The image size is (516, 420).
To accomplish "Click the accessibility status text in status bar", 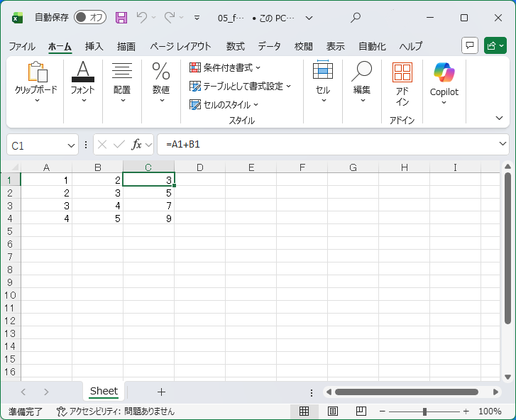I will click(116, 411).
